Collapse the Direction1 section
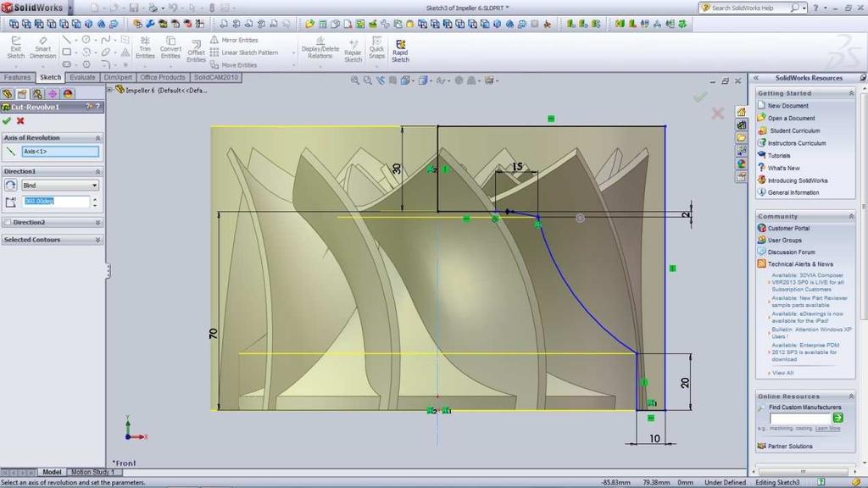868x488 pixels. 97,171
